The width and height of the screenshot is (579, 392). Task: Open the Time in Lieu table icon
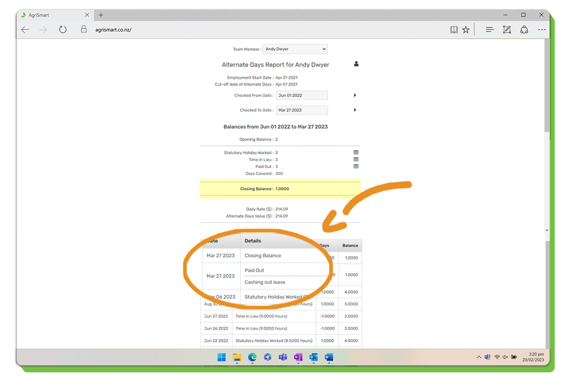[356, 160]
